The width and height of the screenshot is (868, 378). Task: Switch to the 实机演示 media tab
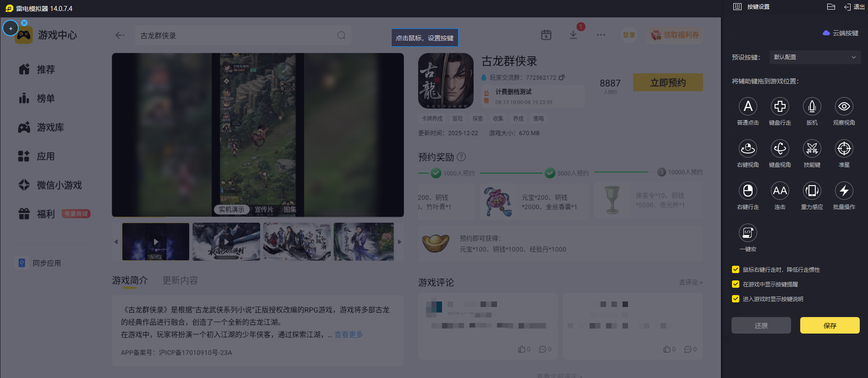(x=231, y=209)
